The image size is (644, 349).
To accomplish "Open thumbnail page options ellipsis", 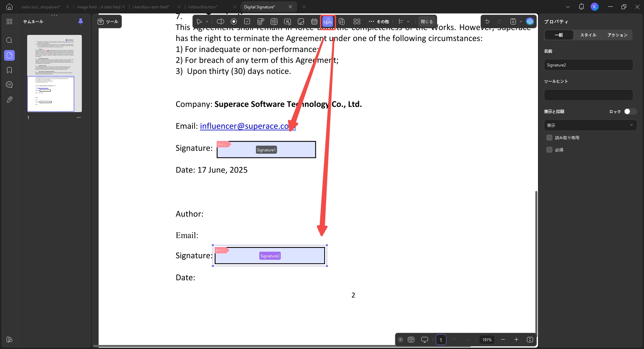I will click(79, 117).
